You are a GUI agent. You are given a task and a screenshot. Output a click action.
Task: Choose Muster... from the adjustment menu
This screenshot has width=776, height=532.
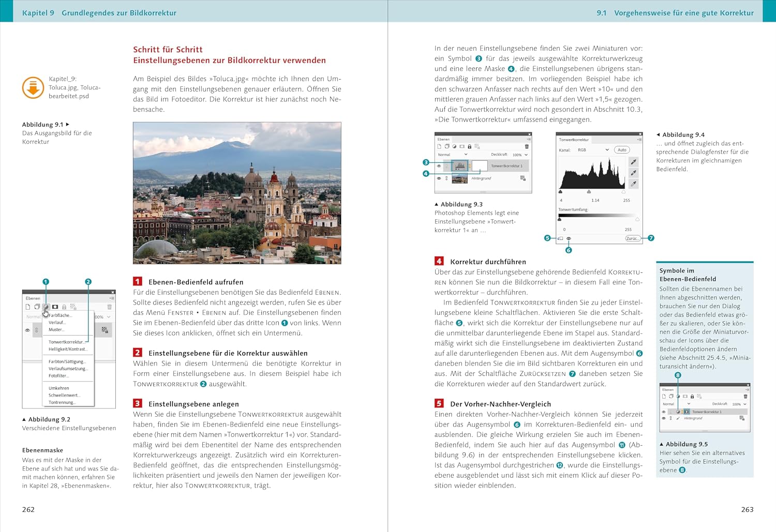[x=56, y=330]
